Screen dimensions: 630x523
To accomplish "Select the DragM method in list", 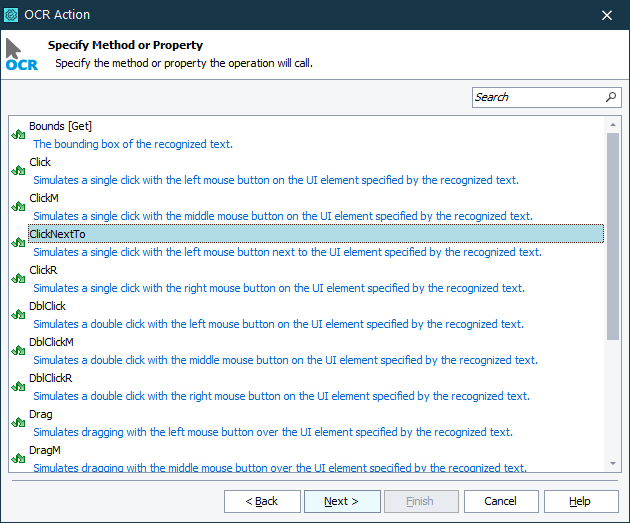I will 45,450.
